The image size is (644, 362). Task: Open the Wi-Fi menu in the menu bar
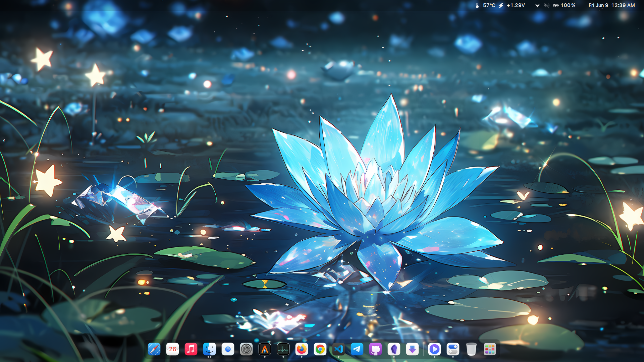[537, 5]
